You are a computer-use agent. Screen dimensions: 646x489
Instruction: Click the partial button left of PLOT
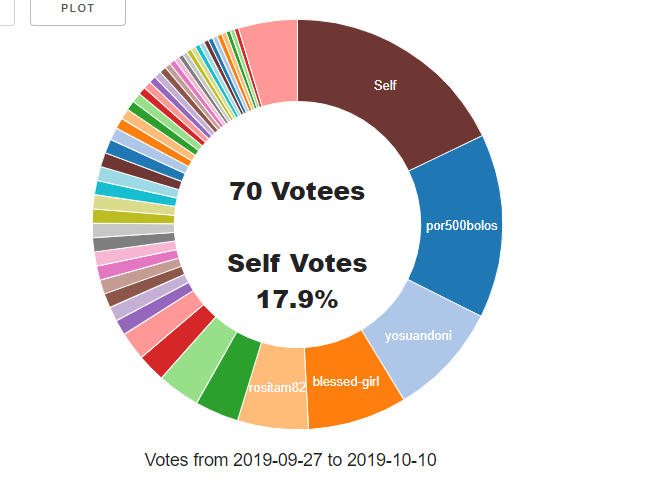(x=7, y=12)
